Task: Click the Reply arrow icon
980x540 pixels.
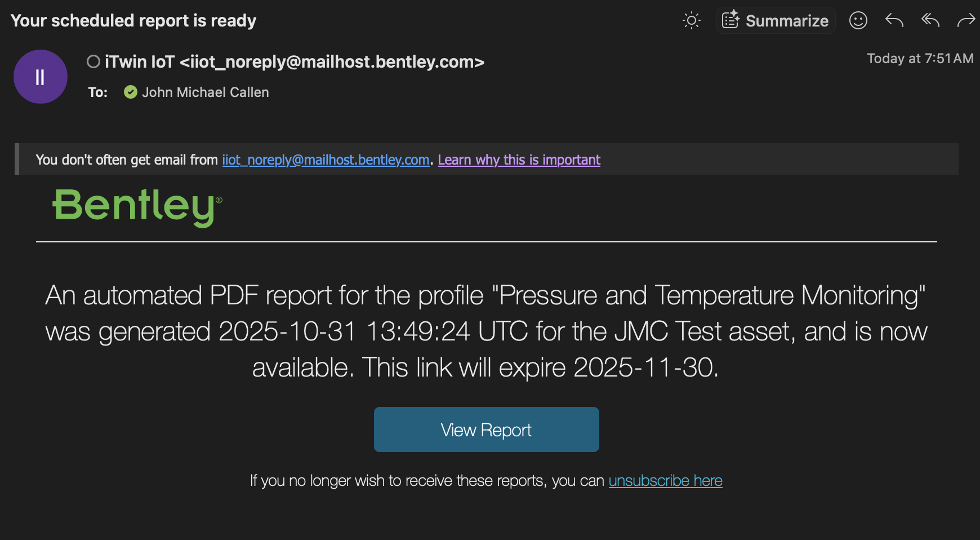Action: [x=894, y=21]
